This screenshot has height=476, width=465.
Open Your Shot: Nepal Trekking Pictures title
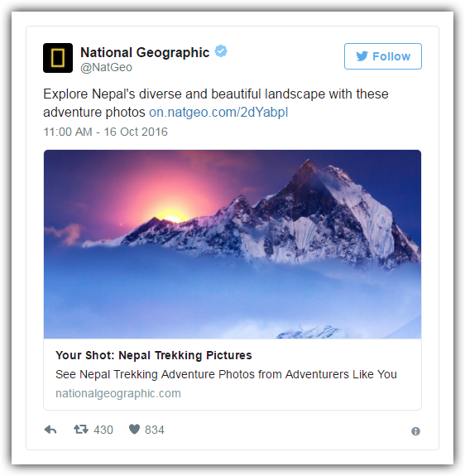point(154,355)
